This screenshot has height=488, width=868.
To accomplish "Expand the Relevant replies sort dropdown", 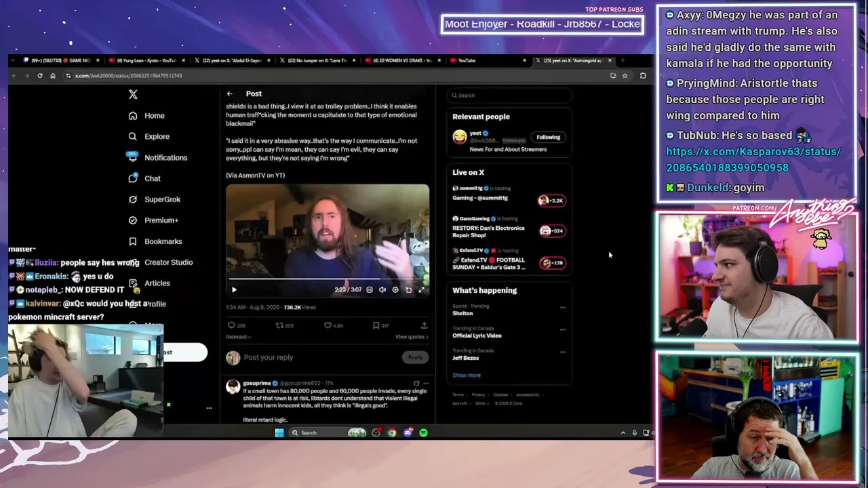I will coord(239,337).
